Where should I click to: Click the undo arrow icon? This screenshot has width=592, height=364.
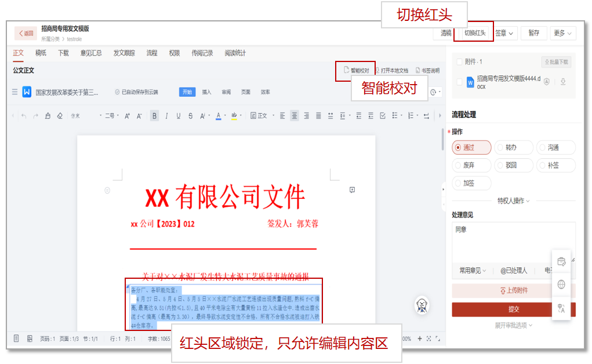click(x=24, y=116)
